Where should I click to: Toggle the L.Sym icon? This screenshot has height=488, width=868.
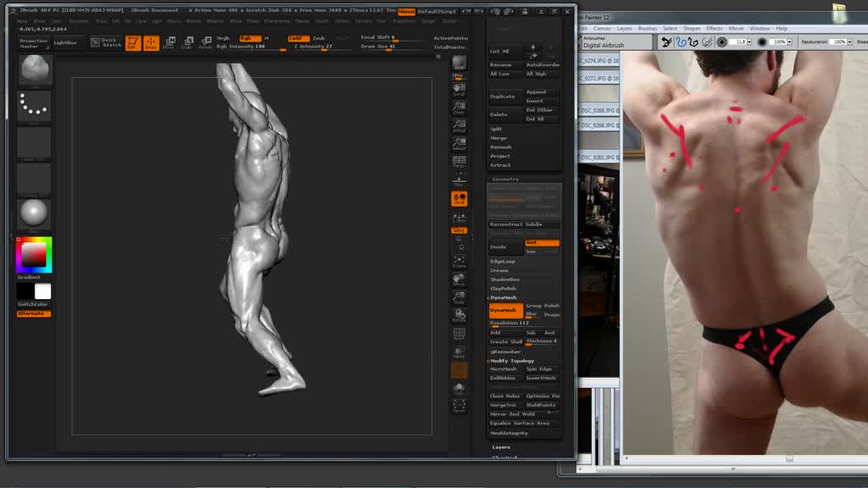pos(459,217)
